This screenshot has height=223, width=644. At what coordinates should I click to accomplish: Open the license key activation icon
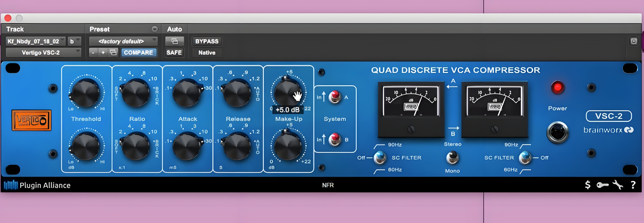pyautogui.click(x=602, y=185)
